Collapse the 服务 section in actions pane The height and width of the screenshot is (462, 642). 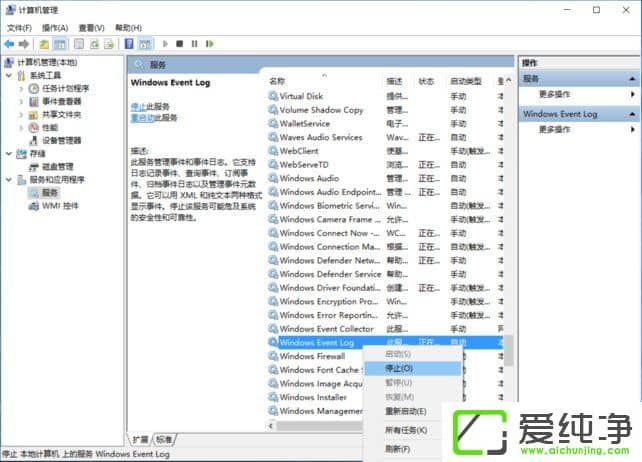[633, 79]
